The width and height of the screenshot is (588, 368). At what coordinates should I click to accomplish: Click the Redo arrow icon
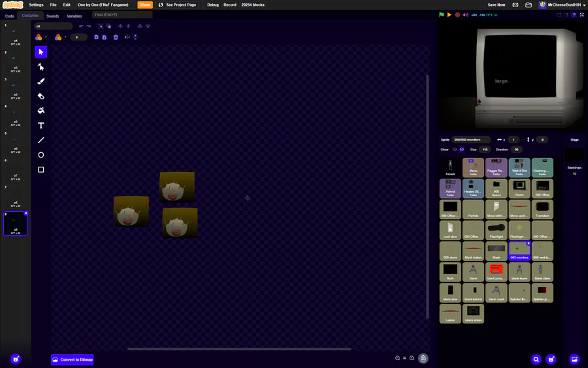(88, 26)
